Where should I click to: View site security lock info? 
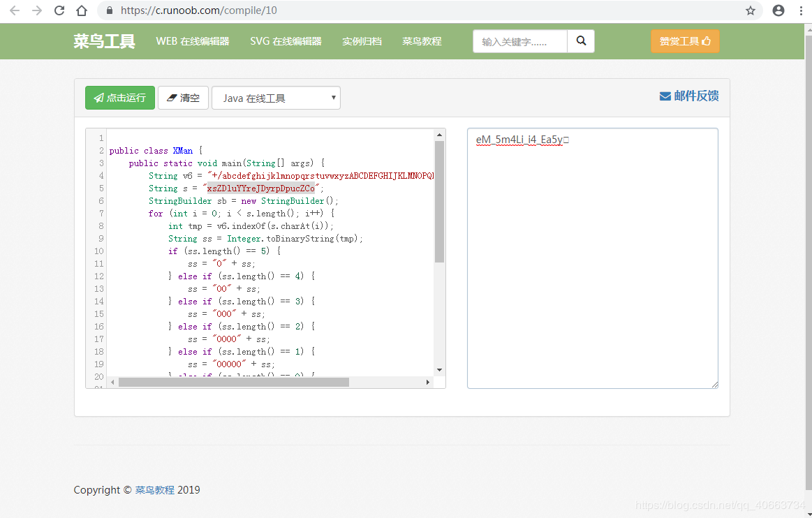110,10
